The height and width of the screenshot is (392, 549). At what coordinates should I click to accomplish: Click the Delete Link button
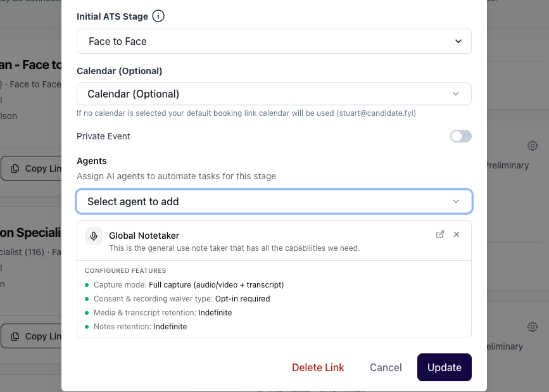tap(318, 367)
